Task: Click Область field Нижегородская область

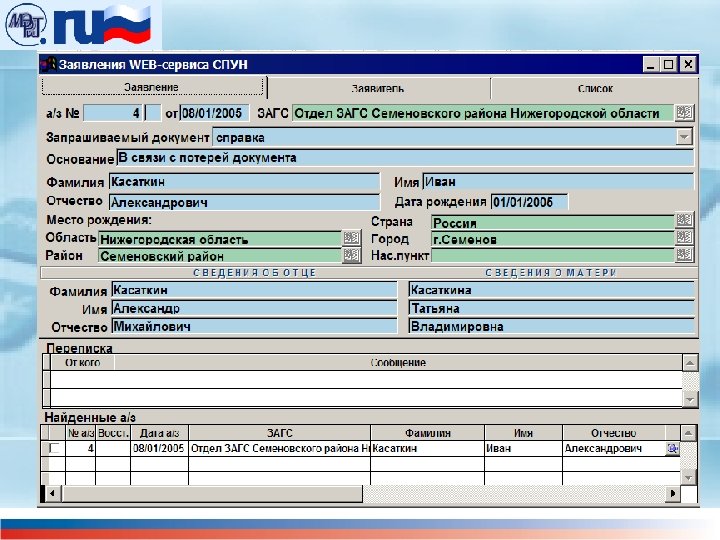Action: pos(220,239)
